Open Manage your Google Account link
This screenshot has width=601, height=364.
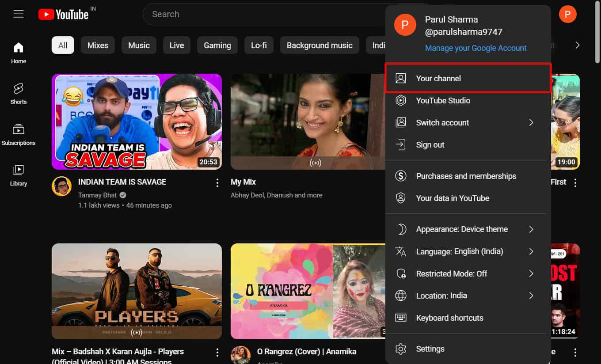click(475, 48)
